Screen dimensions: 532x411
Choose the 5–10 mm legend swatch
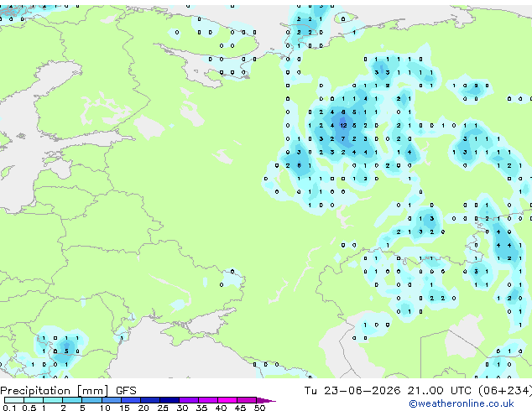pos(91,400)
